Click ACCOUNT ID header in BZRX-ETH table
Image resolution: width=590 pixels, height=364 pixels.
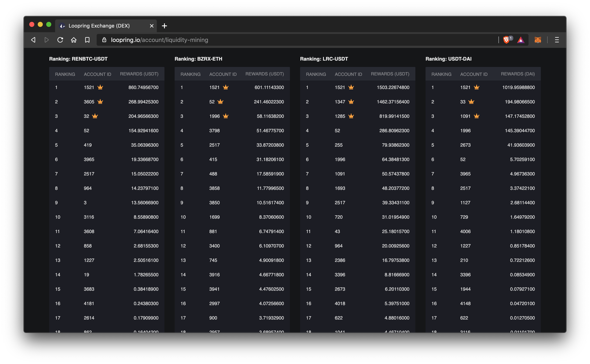click(223, 74)
